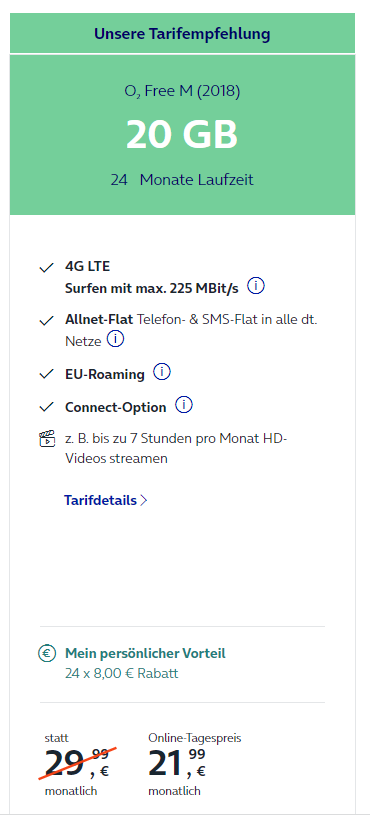This screenshot has height=819, width=370.
Task: Click the checkmark beside Connect-Option
Action: [x=47, y=406]
